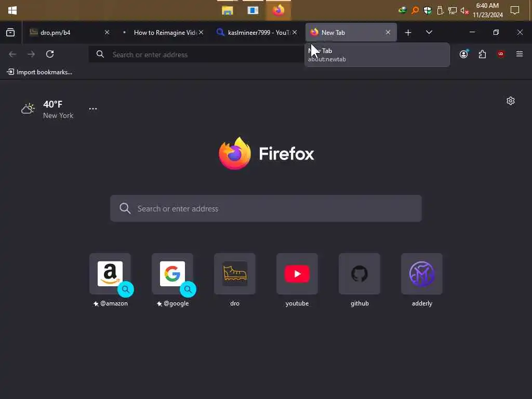Go back one page
This screenshot has width=532, height=399.
(12, 54)
